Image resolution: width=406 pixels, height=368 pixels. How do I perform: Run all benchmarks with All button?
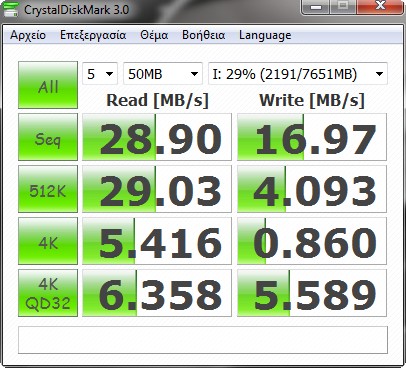coord(48,85)
